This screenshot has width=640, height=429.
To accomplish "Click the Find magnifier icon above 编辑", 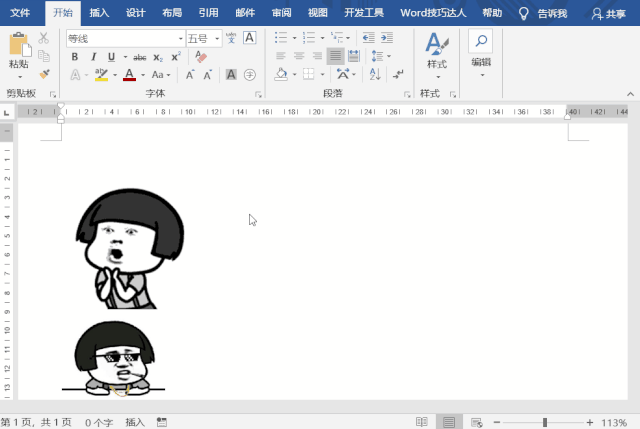I will pos(481,41).
